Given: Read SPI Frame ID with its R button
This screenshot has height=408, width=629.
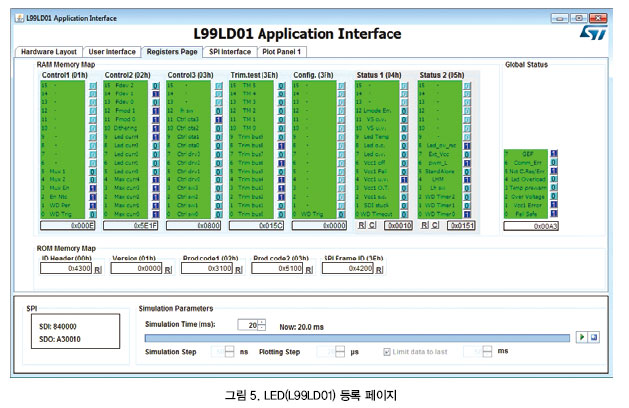Looking at the screenshot, I should tap(379, 270).
